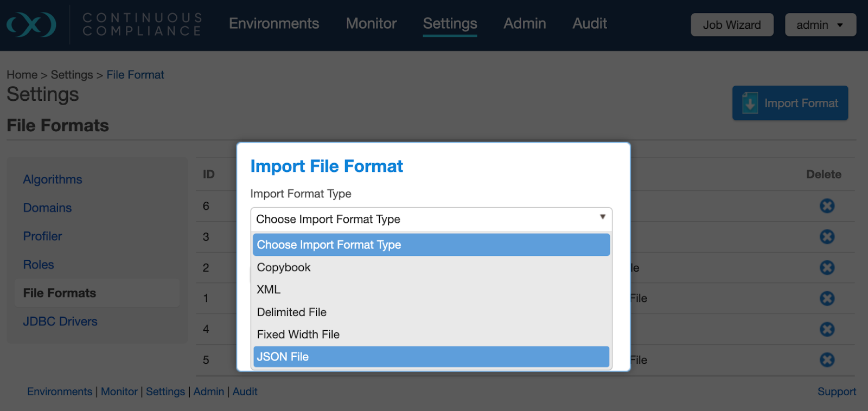
Task: Open the Environments top menu
Action: (x=273, y=23)
